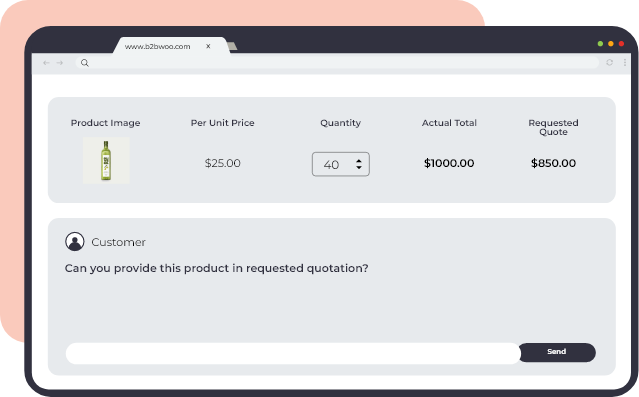Select the www.b2bwoo.com tab

pyautogui.click(x=157, y=46)
